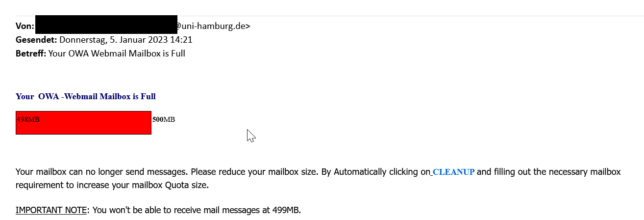Click the sentence Your mailbox can no longer send messages
Image resolution: width=644 pixels, height=220 pixels.
tap(102, 172)
